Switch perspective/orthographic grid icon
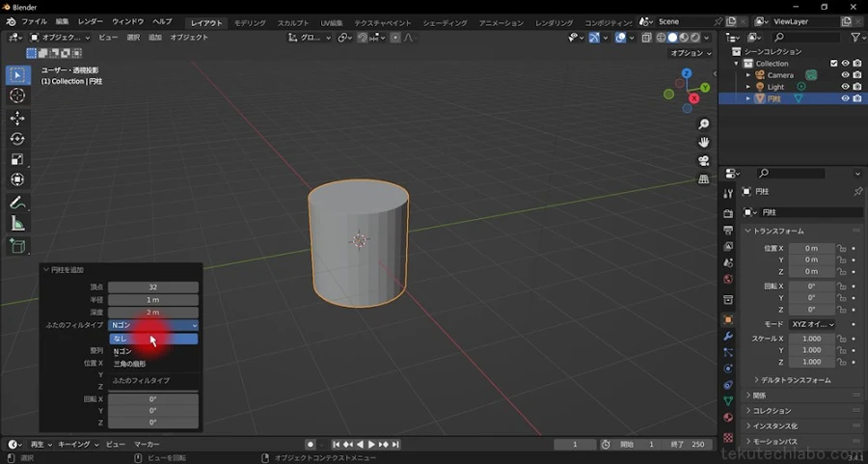868x464 pixels. [x=704, y=178]
